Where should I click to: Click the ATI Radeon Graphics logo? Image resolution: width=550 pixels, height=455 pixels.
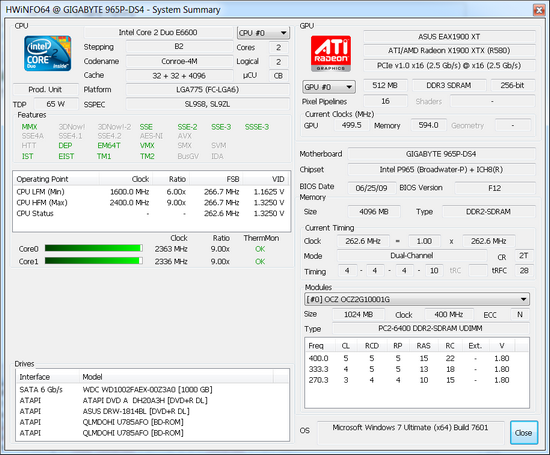pyautogui.click(x=330, y=54)
